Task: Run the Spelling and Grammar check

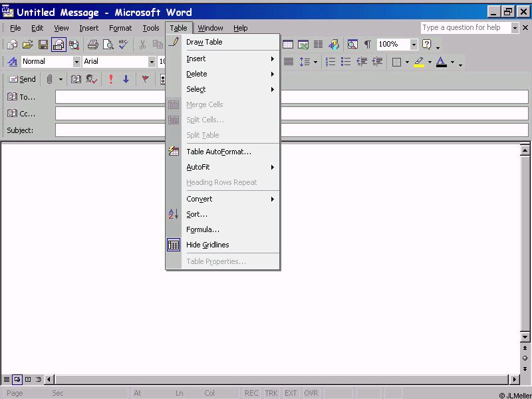Action: 123,45
